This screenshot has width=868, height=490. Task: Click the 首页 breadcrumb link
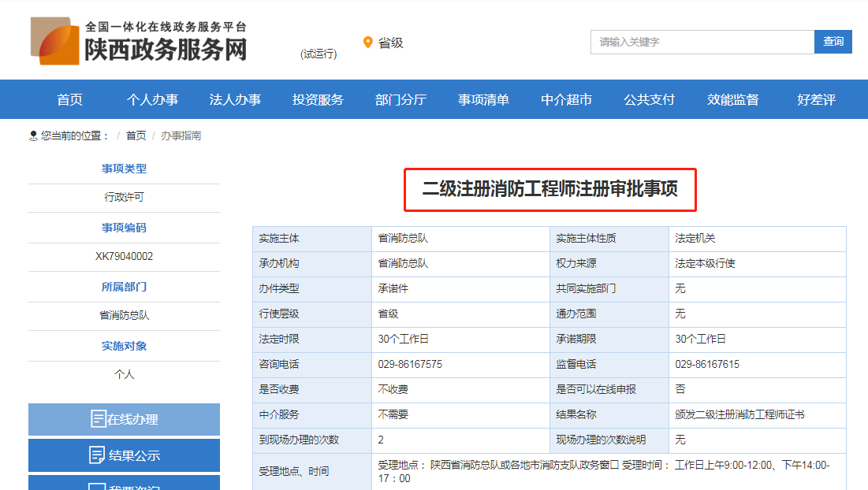pos(136,135)
